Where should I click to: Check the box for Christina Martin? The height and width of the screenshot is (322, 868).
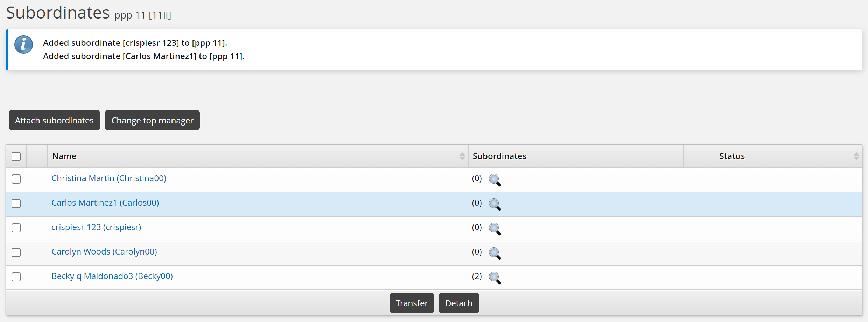16,179
